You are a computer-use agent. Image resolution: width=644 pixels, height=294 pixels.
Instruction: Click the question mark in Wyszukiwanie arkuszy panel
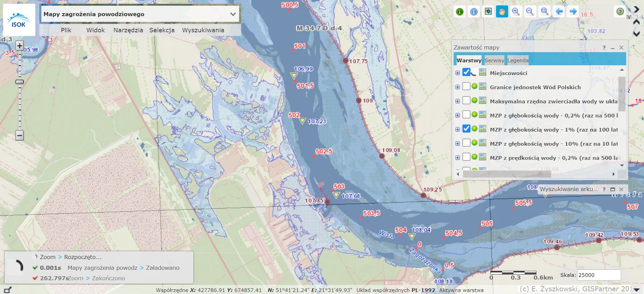point(605,189)
